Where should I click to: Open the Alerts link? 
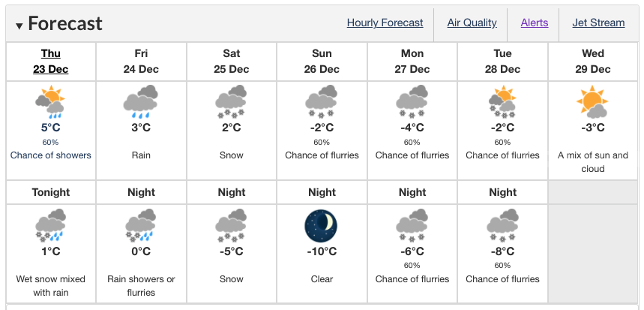pos(534,23)
